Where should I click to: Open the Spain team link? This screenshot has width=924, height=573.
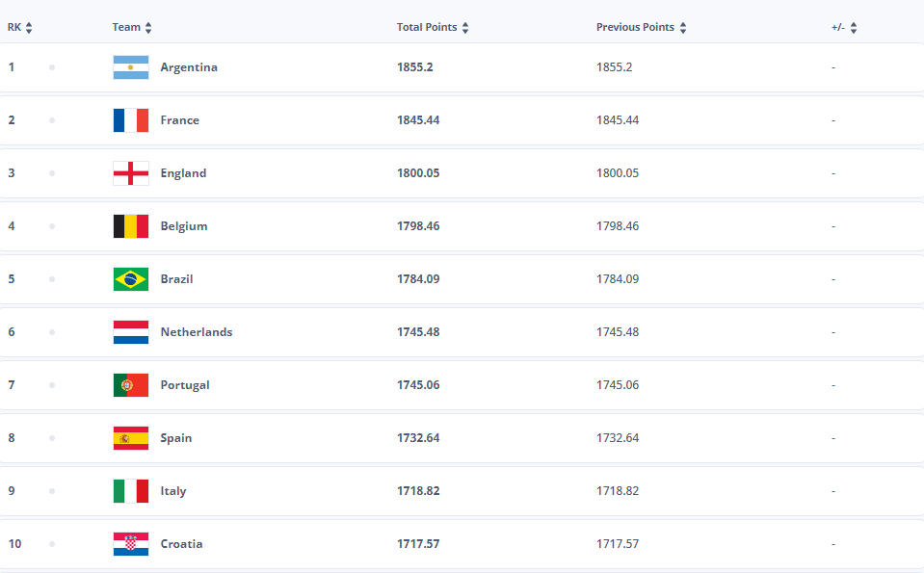coord(176,438)
